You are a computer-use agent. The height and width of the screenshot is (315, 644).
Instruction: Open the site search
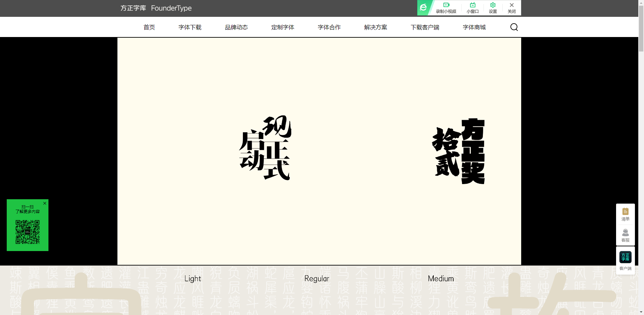click(x=514, y=27)
